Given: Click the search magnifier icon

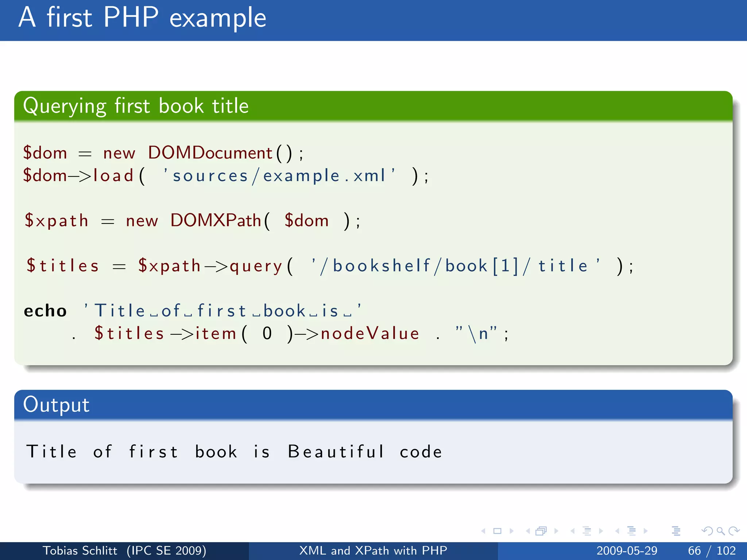Looking at the screenshot, I should (x=720, y=531).
